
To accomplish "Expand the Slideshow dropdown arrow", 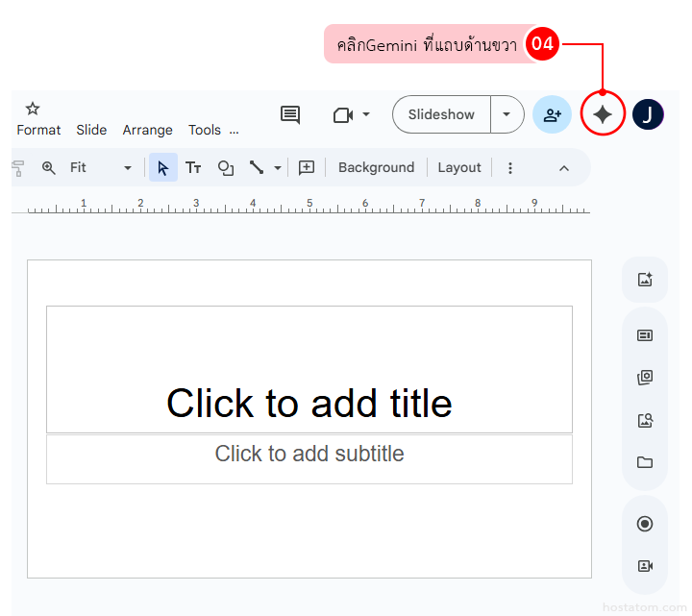I will tap(507, 114).
